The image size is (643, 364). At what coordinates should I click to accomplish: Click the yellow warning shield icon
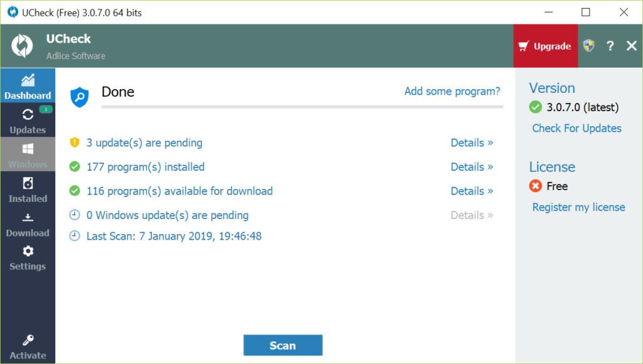pos(75,142)
